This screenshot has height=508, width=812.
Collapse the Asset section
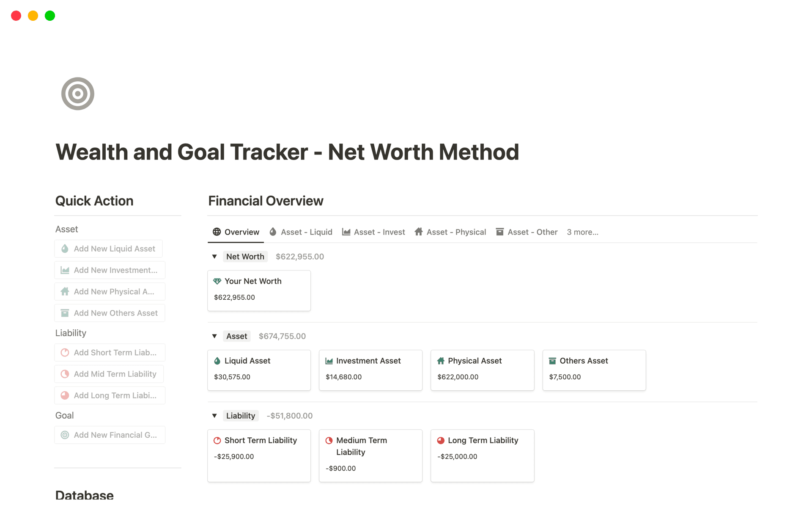[x=214, y=336]
